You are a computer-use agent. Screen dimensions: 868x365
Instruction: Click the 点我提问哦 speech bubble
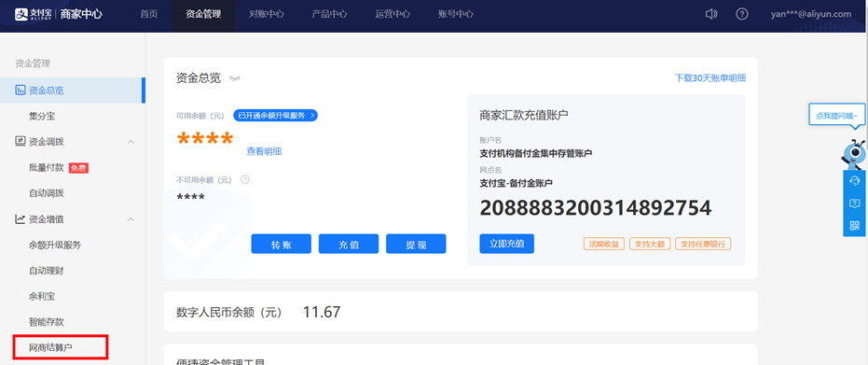837,116
